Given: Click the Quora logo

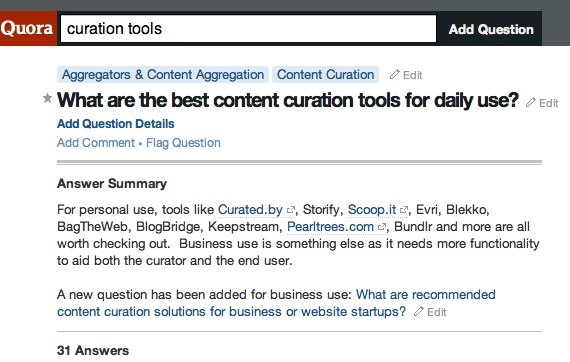Looking at the screenshot, I should pyautogui.click(x=28, y=28).
